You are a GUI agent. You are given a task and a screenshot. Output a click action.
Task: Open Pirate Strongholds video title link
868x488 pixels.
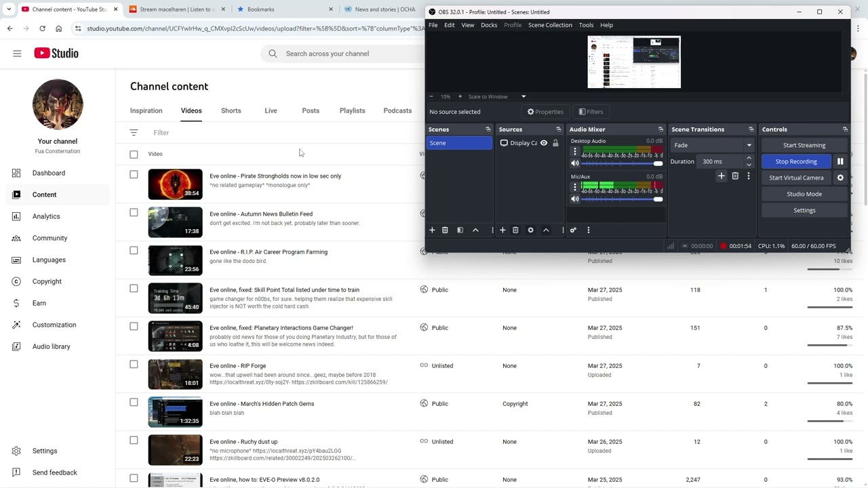point(275,176)
